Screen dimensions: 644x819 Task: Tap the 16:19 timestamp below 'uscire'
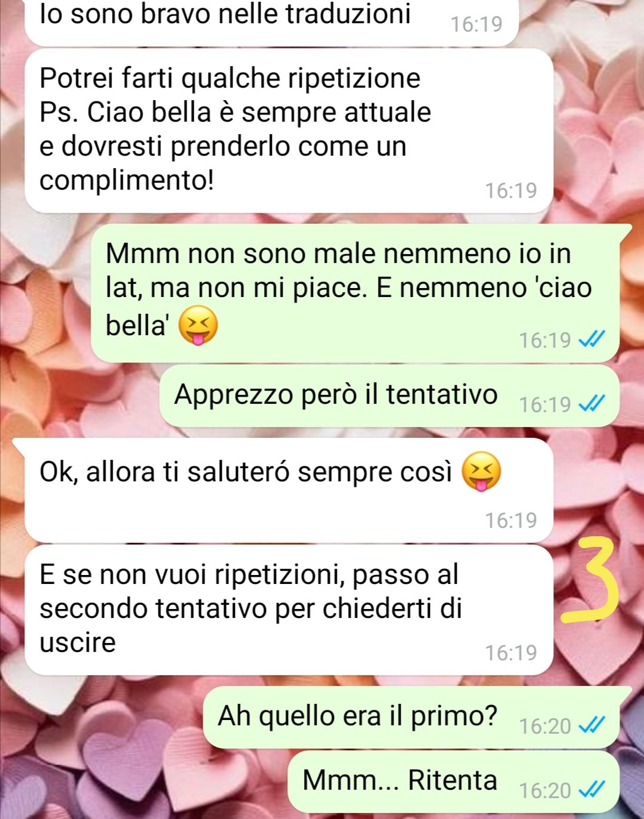tap(511, 653)
